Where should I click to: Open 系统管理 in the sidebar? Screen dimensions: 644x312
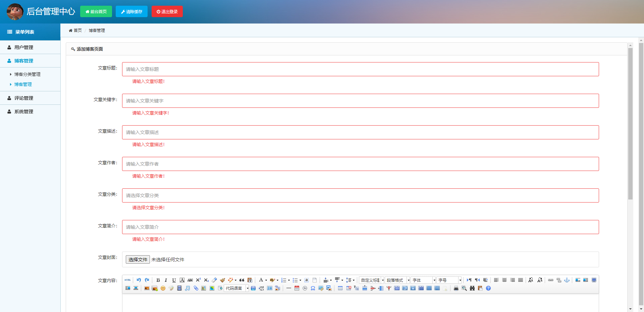coord(30,112)
